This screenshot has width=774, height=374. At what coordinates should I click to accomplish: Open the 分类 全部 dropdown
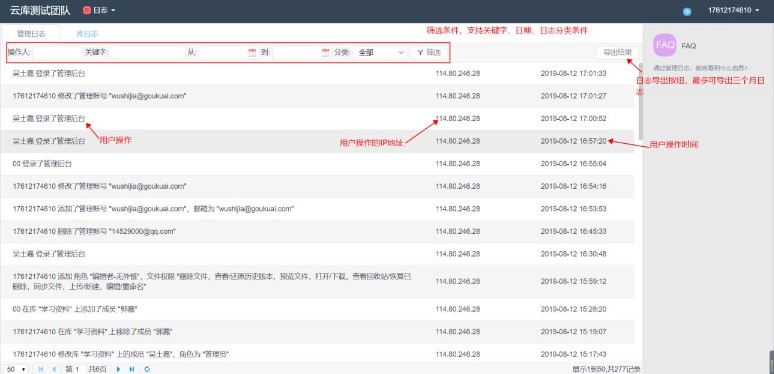pos(380,52)
